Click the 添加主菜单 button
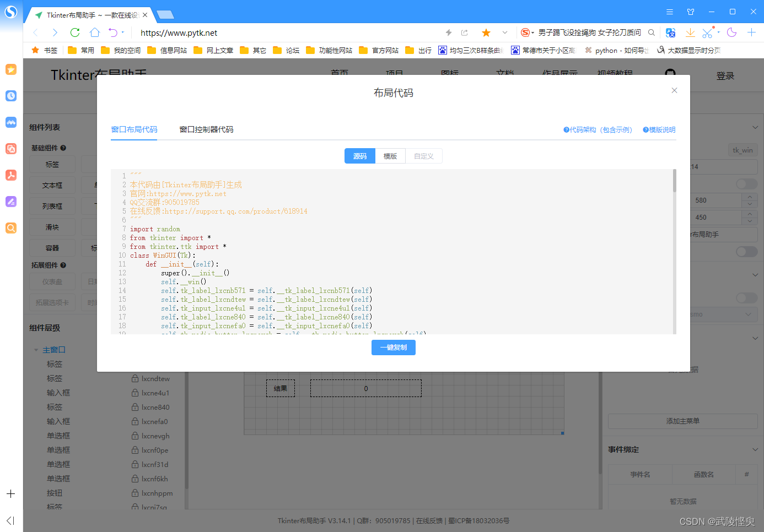The width and height of the screenshot is (764, 532). pyautogui.click(x=682, y=421)
